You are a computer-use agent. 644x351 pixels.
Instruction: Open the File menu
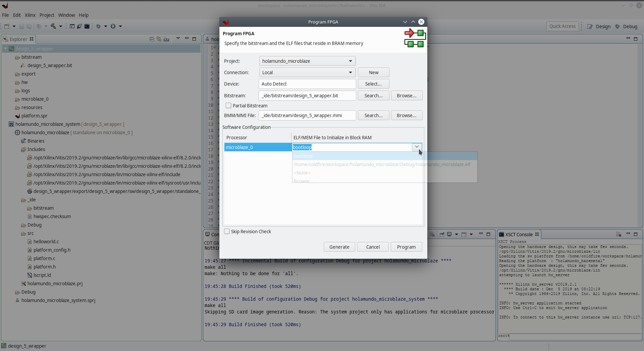[x=5, y=15]
